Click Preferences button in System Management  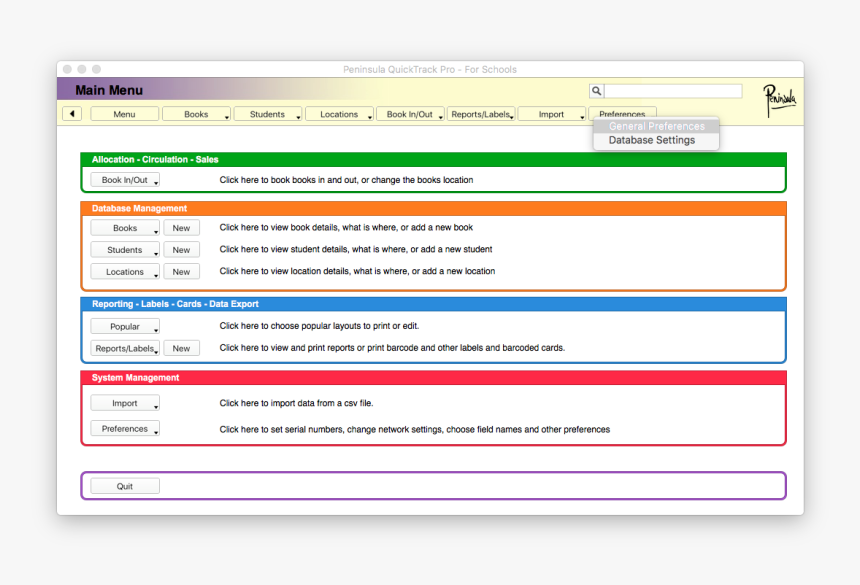point(125,429)
